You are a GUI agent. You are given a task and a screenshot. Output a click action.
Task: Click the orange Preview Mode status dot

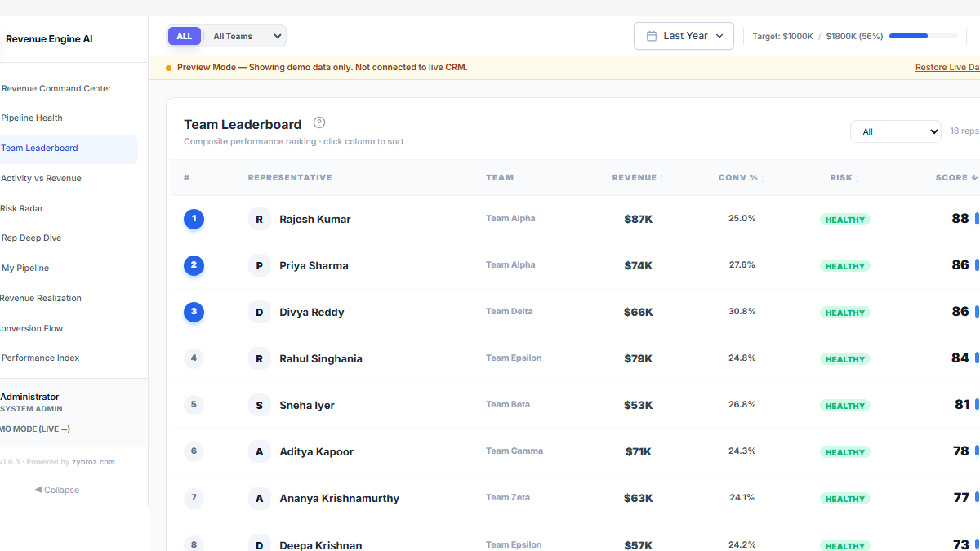click(x=168, y=68)
